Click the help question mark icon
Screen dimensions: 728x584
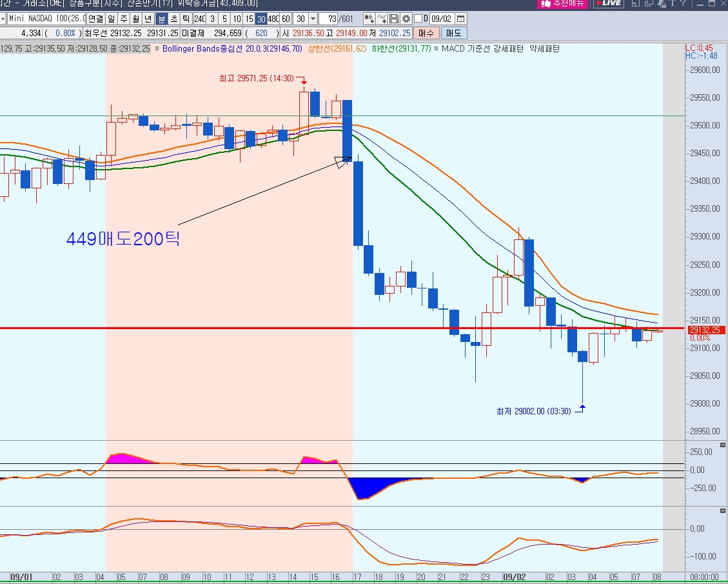point(682,3)
